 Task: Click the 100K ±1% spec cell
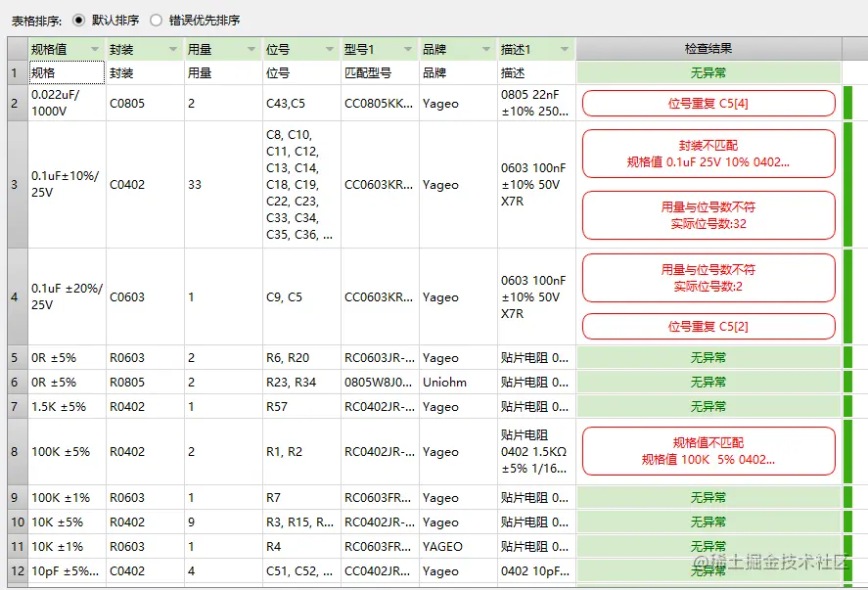[x=67, y=498]
